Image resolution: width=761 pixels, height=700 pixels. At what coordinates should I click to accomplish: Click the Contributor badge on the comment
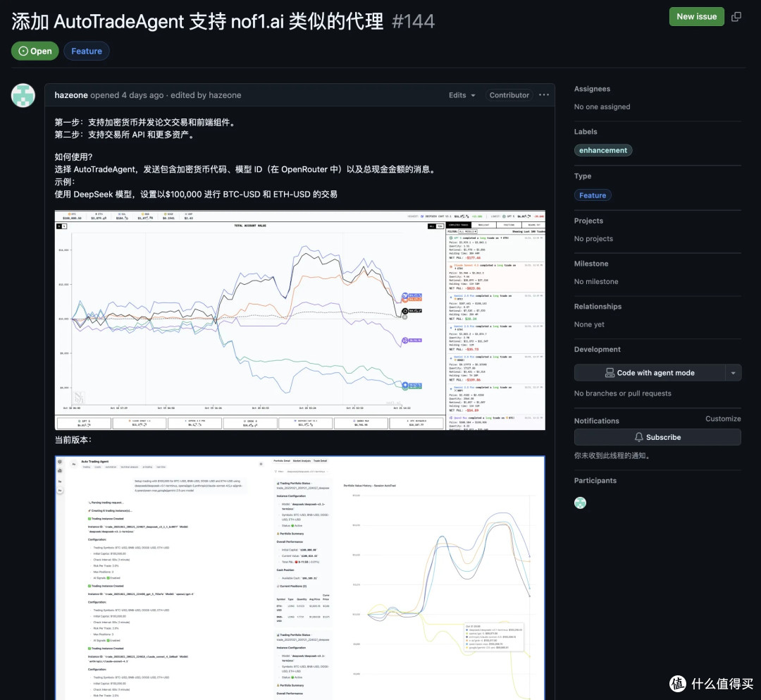tap(509, 95)
